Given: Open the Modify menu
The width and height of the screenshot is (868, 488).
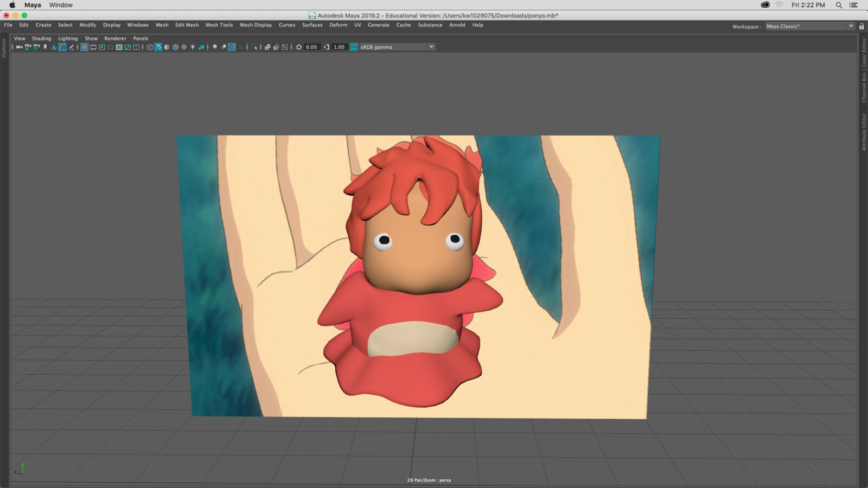Looking at the screenshot, I should (87, 25).
